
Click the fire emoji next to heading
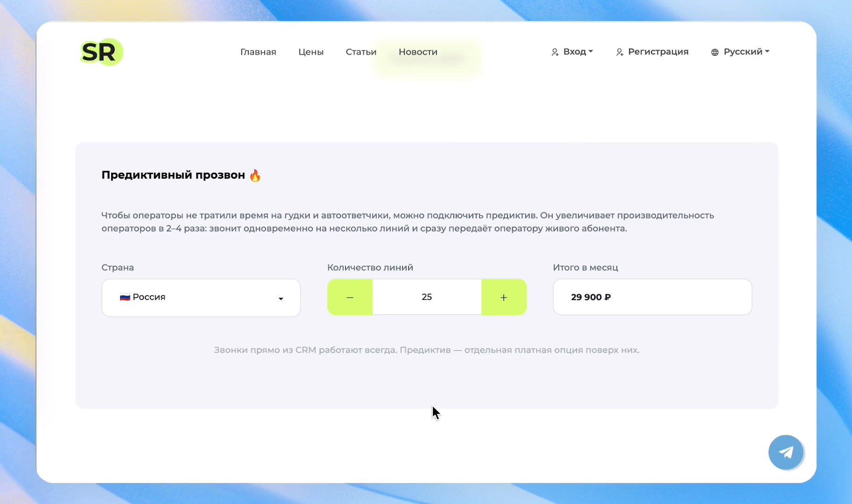[x=255, y=175]
